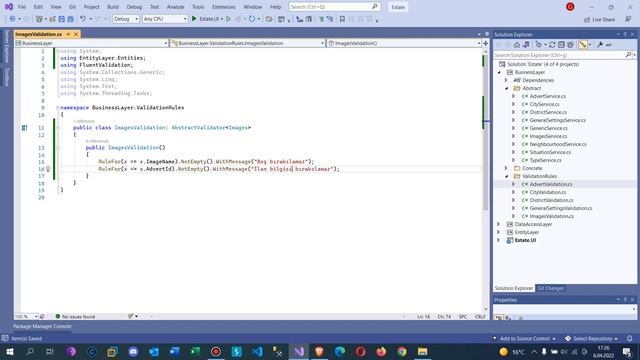640x360 pixels.
Task: Click the Sync/Refresh icon in Solution Explorer
Action: coord(552,45)
